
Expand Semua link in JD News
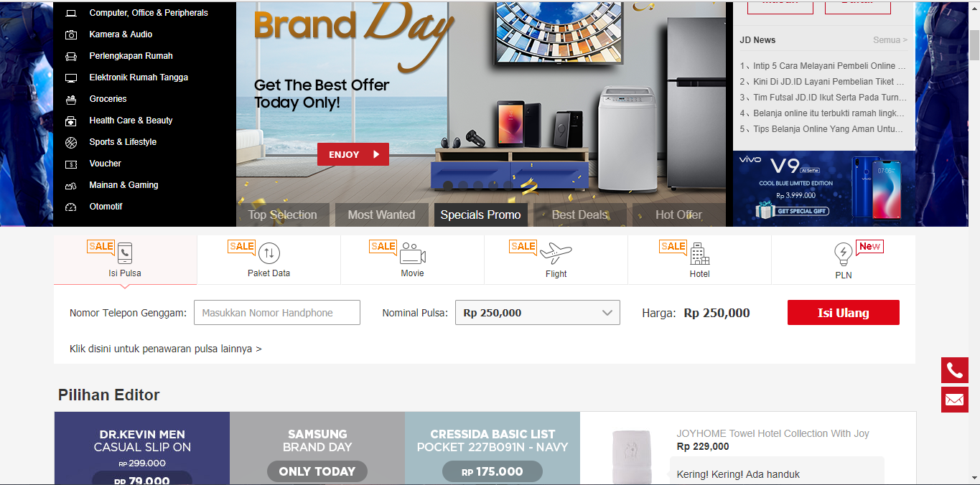click(890, 40)
